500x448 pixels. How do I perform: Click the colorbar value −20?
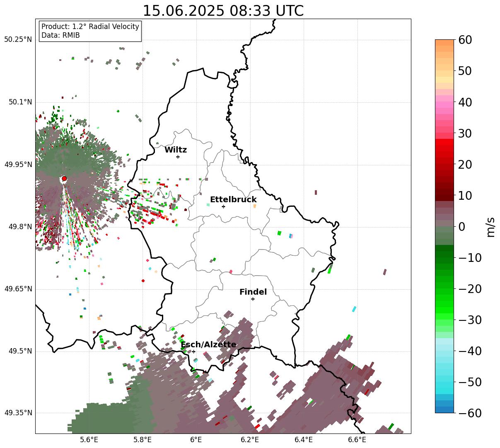470,289
